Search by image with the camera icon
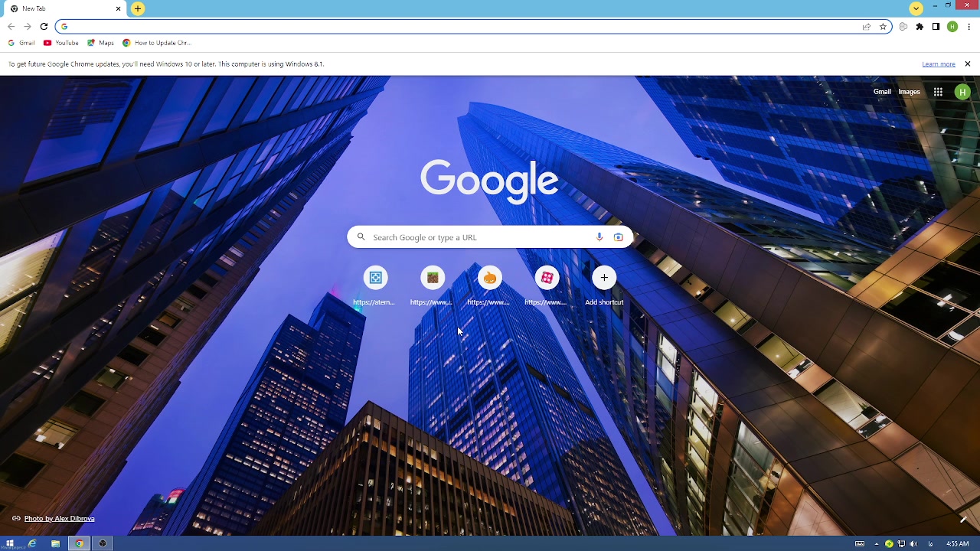 pyautogui.click(x=619, y=237)
